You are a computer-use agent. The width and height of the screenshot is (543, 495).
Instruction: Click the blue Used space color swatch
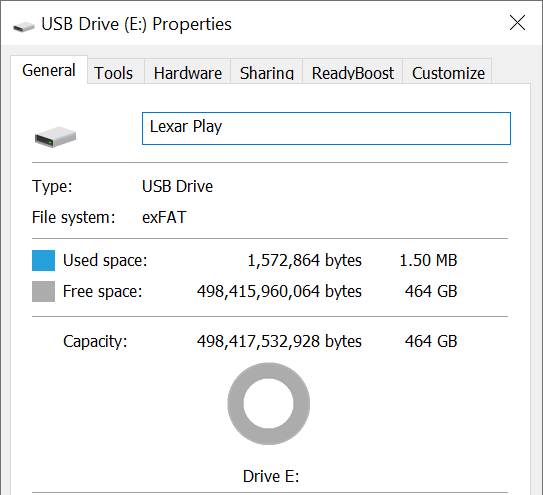(43, 260)
